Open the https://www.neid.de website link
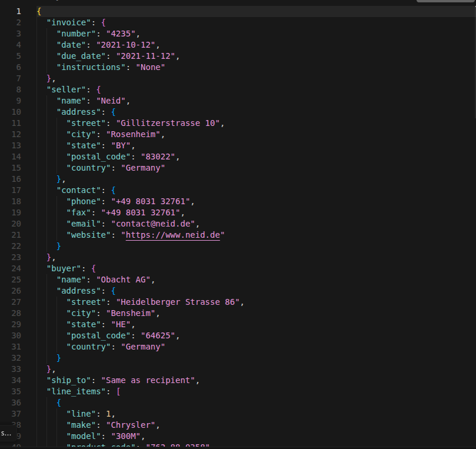The width and height of the screenshot is (476, 449). [x=173, y=235]
